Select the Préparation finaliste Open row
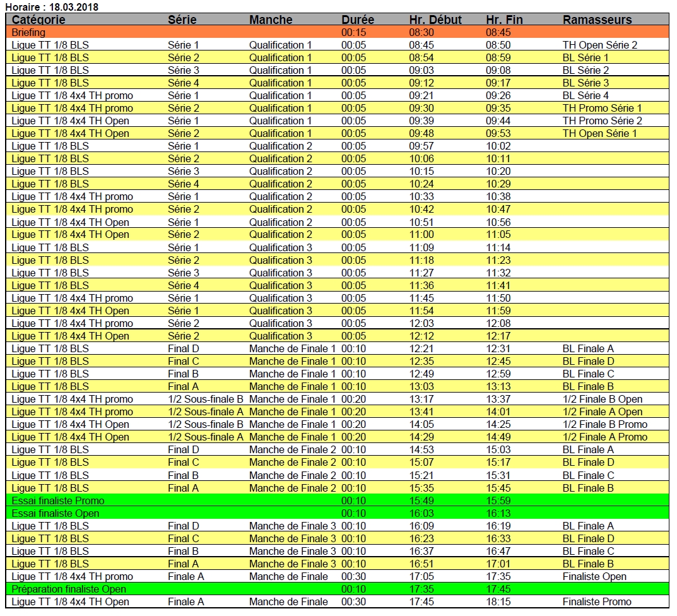The image size is (677, 616). (x=69, y=589)
